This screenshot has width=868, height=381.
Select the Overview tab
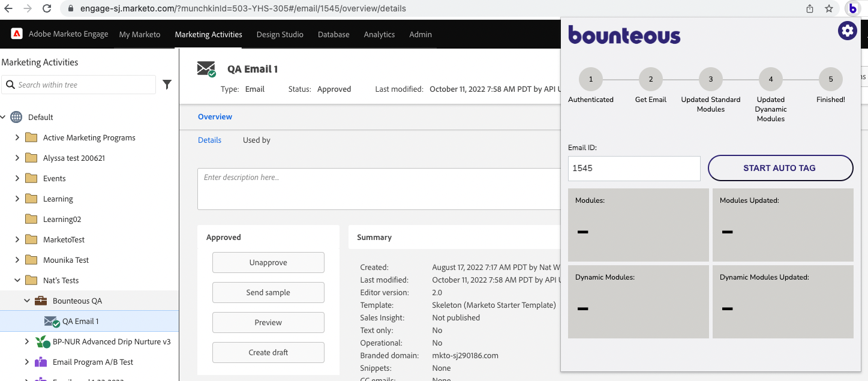tap(215, 116)
